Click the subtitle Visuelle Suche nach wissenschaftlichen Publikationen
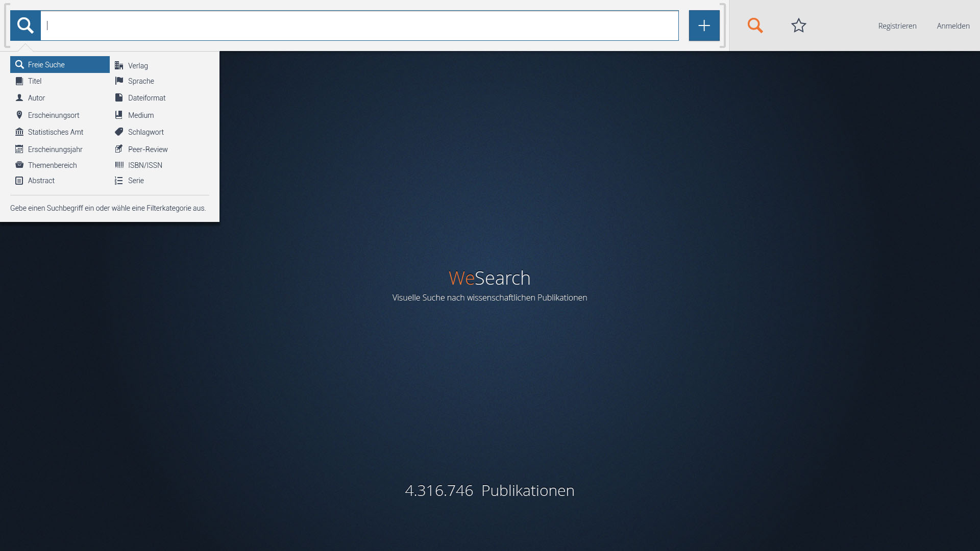 pos(489,297)
